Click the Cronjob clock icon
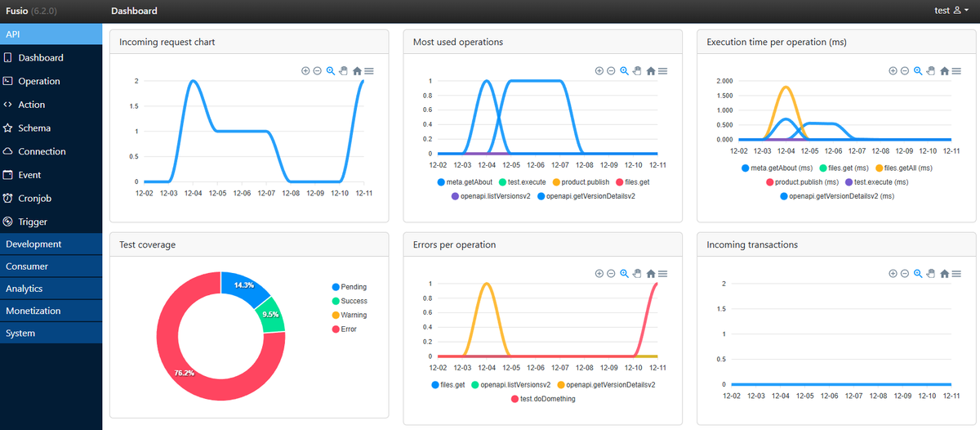The width and height of the screenshot is (980, 430). pos(7,199)
